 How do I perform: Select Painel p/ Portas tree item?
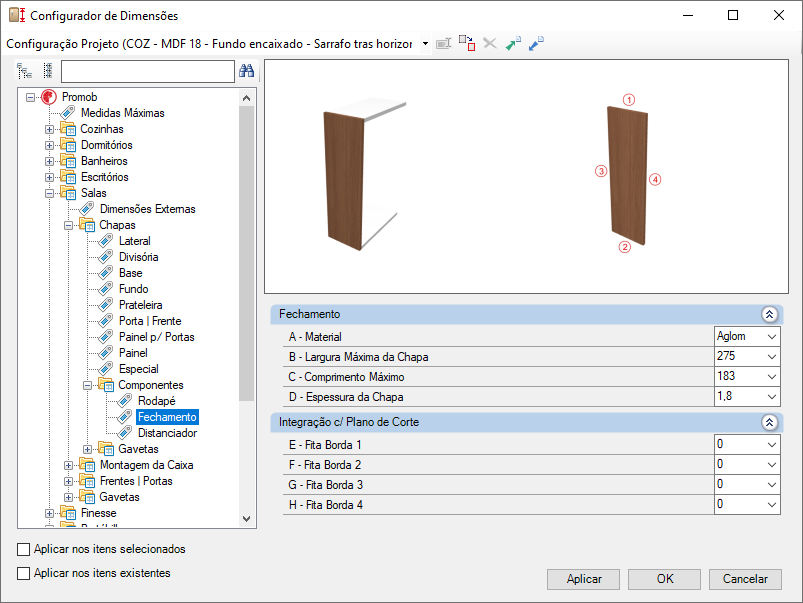(157, 337)
